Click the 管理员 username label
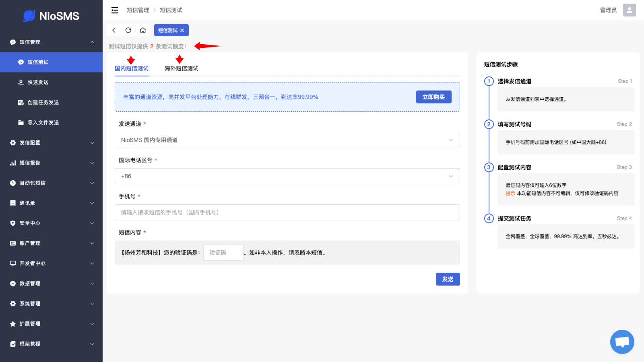This screenshot has height=362, width=644. [x=609, y=10]
